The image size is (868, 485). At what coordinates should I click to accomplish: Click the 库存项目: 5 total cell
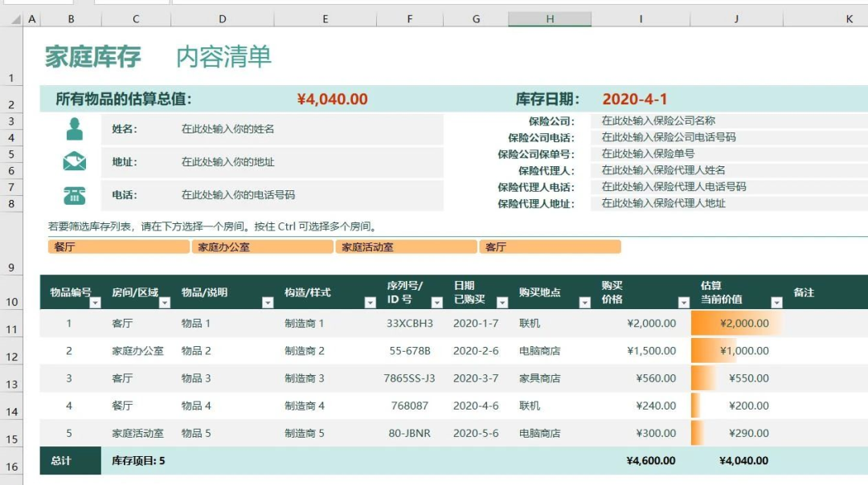click(138, 461)
